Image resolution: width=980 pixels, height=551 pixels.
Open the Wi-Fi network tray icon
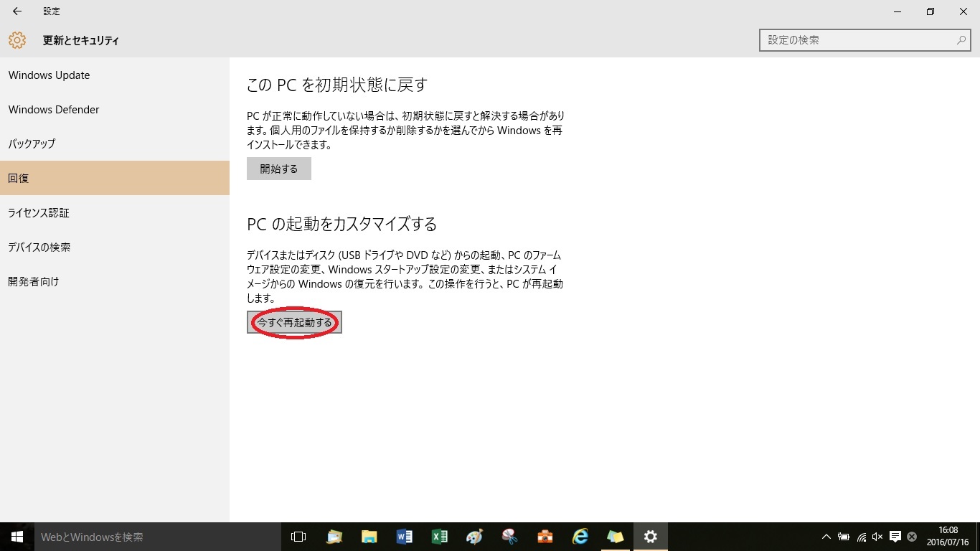pos(861,537)
